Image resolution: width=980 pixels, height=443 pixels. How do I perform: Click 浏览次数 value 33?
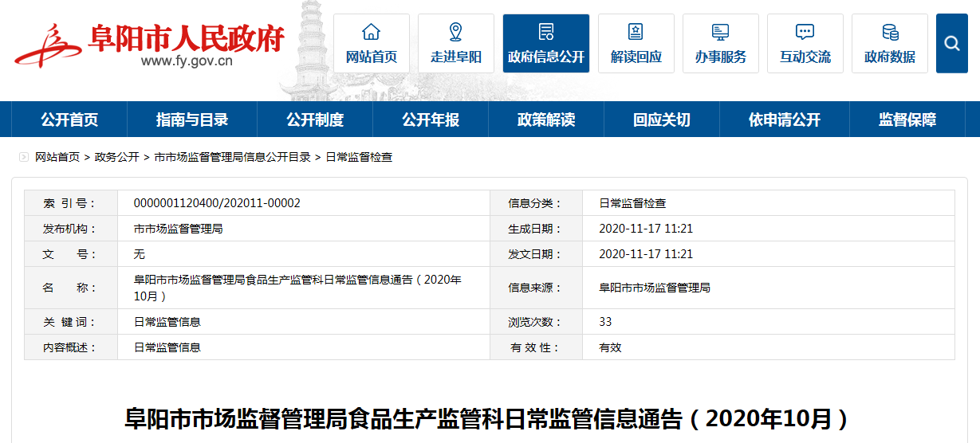(605, 322)
